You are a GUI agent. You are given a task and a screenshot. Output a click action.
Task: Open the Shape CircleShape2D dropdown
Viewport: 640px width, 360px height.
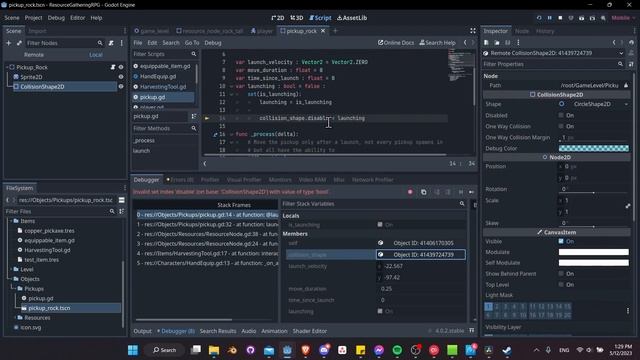click(x=594, y=104)
